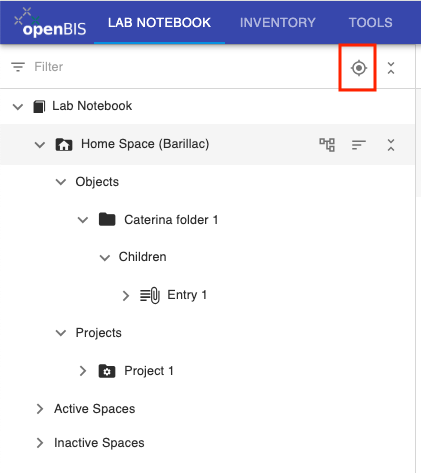Click the Lab Notebook book icon
421x473 pixels.
point(39,106)
